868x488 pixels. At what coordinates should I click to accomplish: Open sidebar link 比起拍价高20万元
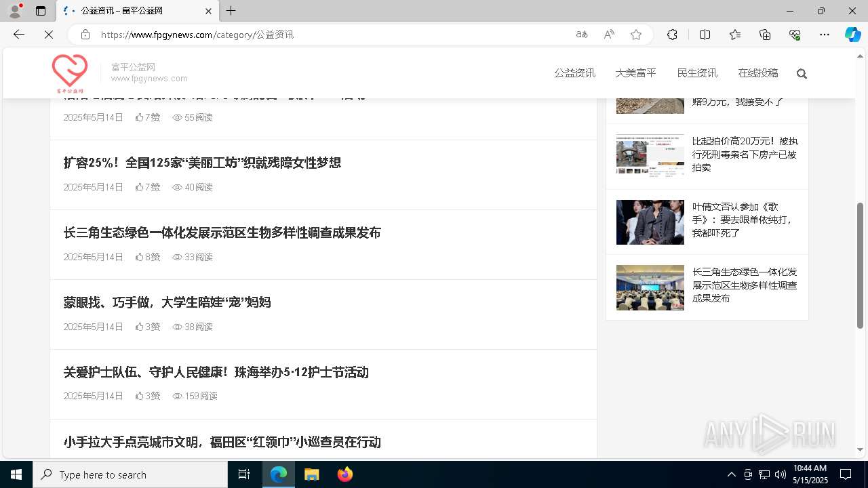coord(745,155)
